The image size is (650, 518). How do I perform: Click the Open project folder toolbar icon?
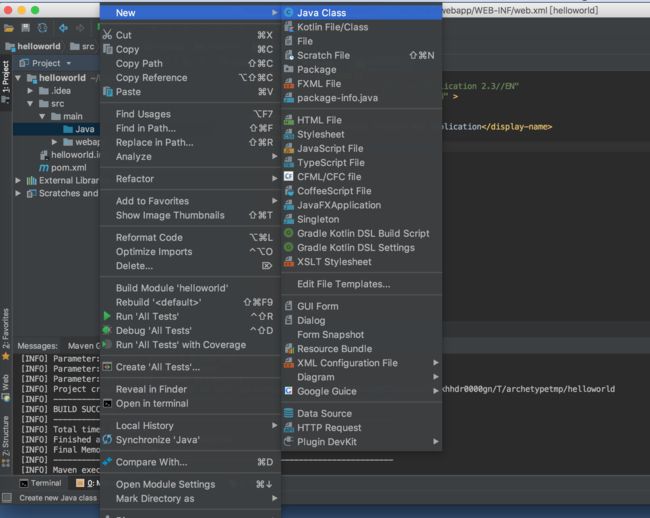click(x=9, y=28)
